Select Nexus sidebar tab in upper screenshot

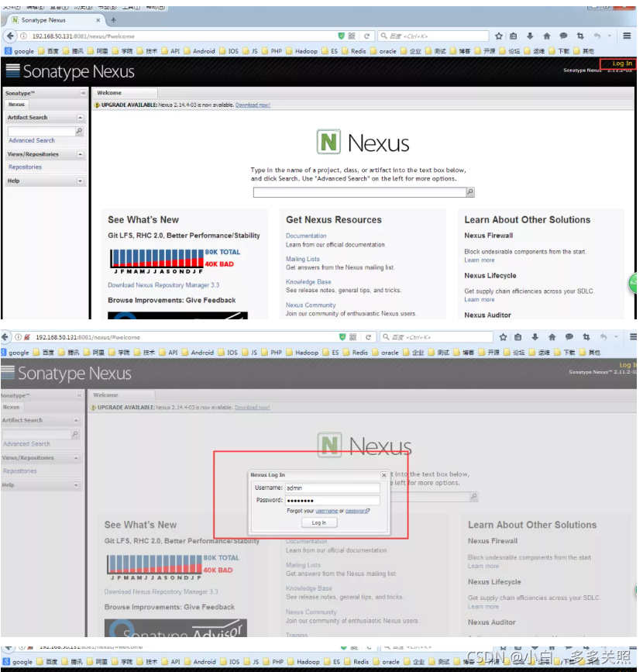[16, 105]
